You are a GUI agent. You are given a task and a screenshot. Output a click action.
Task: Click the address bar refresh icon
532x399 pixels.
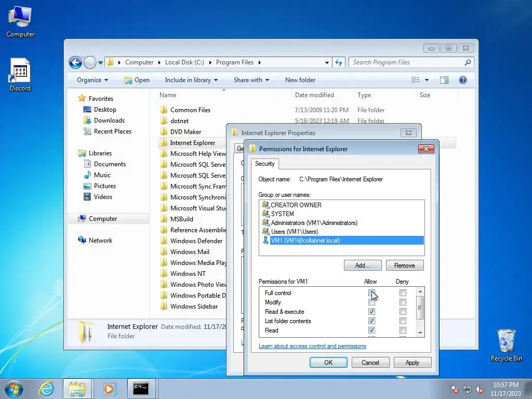click(x=339, y=62)
